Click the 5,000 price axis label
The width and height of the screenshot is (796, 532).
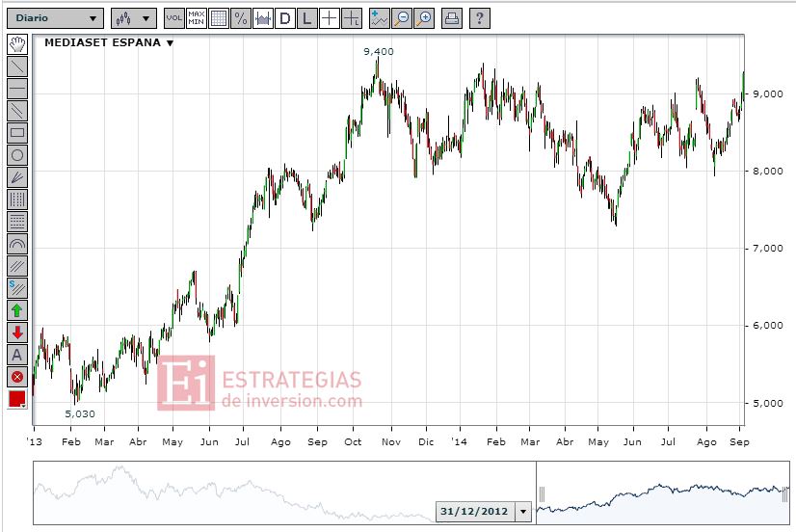point(768,403)
